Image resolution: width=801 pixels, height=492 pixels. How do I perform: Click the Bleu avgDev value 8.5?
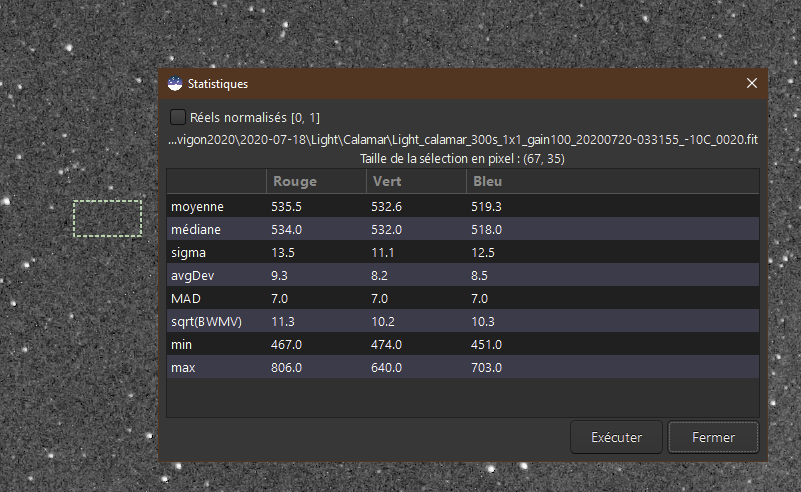point(479,275)
